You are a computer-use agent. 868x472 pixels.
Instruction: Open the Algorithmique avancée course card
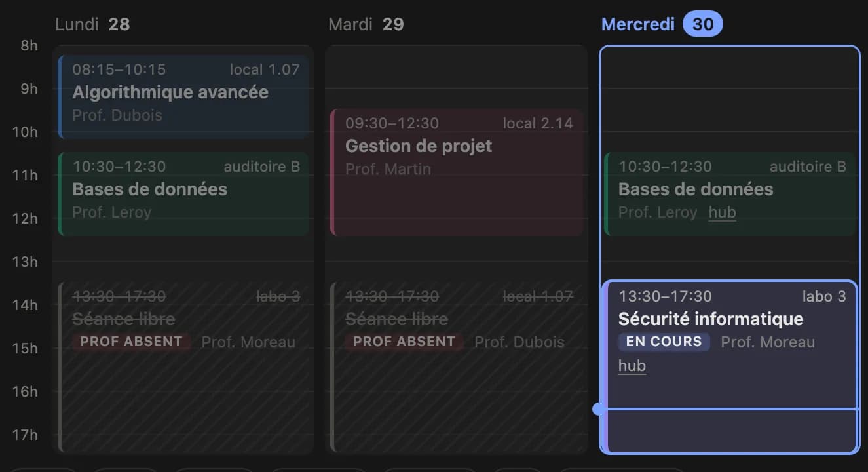click(183, 96)
